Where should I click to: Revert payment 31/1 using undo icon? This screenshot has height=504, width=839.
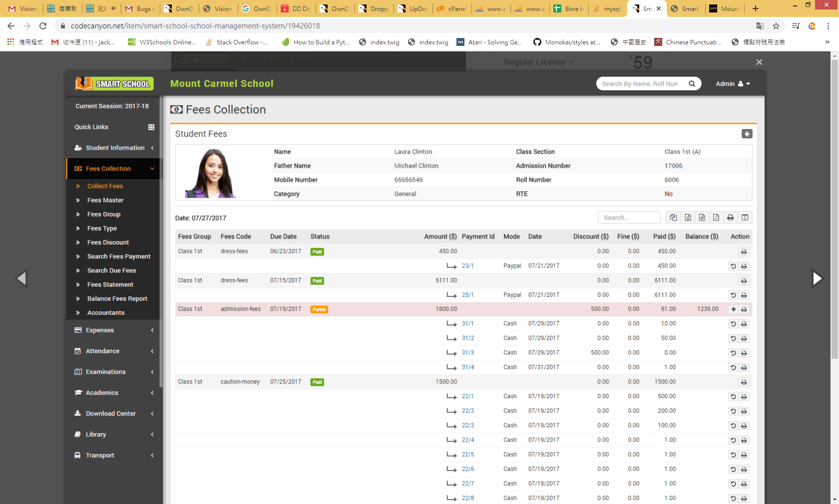[x=733, y=324]
